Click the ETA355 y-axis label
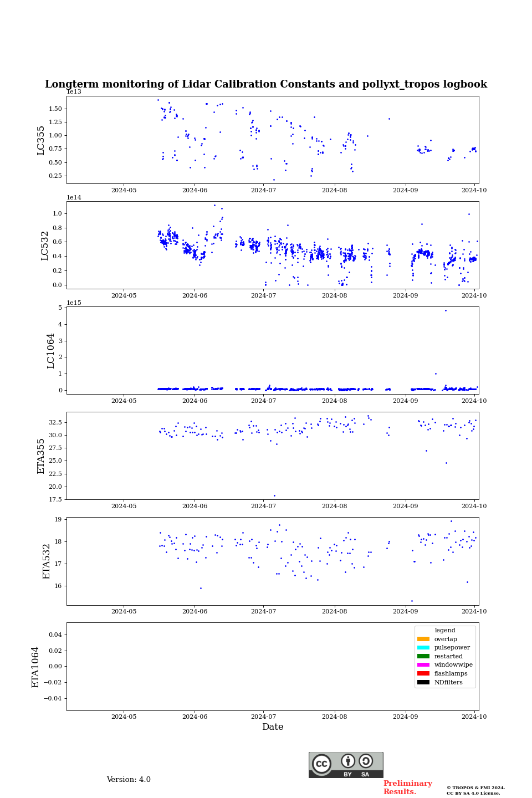532x798 pixels. [x=41, y=456]
